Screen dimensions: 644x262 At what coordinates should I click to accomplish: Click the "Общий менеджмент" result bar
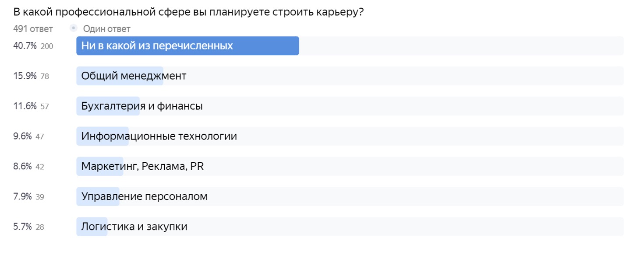[x=350, y=76]
